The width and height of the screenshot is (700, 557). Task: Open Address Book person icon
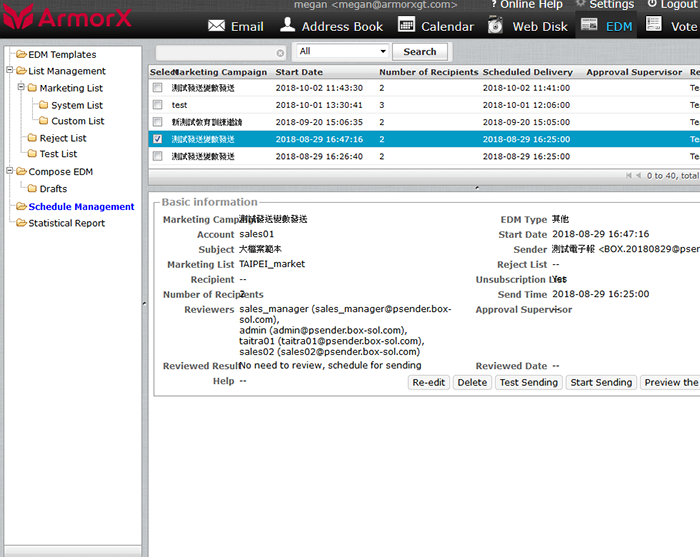pyautogui.click(x=288, y=25)
